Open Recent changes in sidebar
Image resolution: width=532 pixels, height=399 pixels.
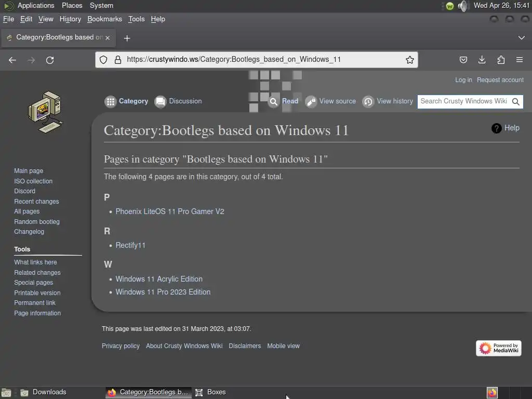click(x=37, y=201)
